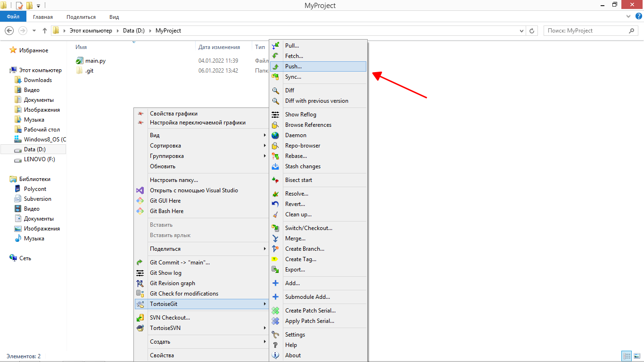The image size is (644, 362).
Task: Click the Up one level arrow
Action: coord(45,31)
